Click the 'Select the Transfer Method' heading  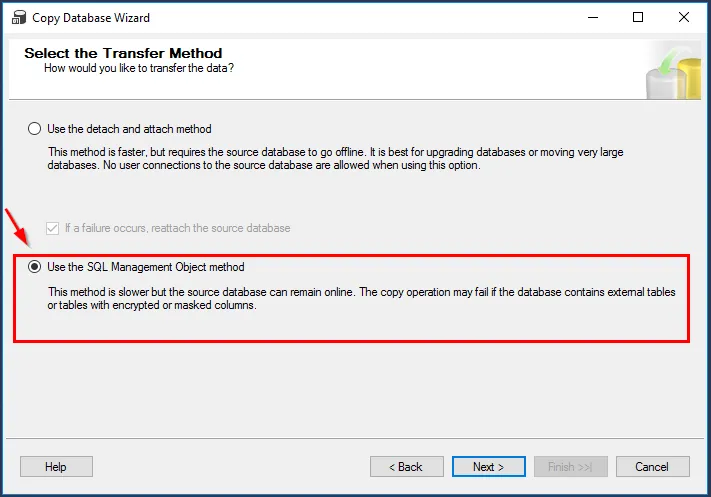tap(123, 53)
